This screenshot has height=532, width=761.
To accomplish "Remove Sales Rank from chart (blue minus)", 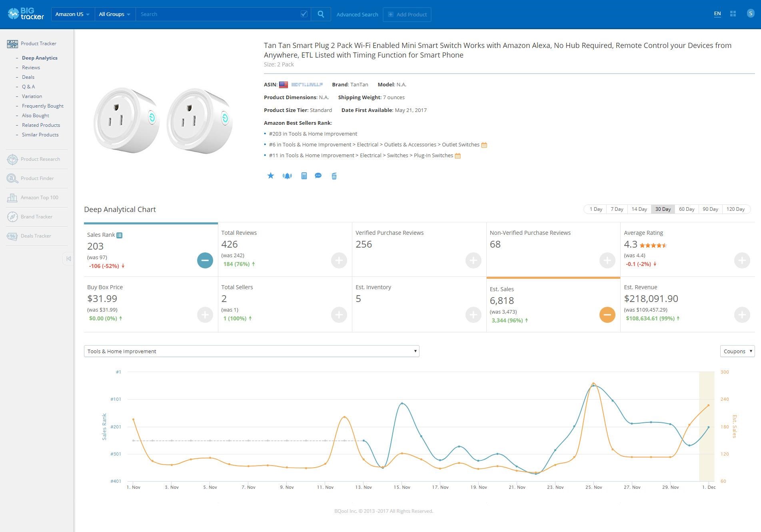I will (x=205, y=260).
